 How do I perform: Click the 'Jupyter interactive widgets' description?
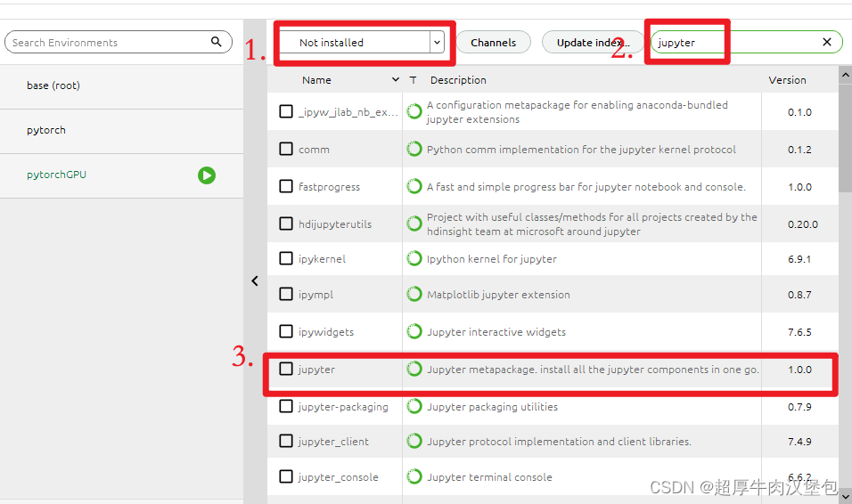coord(496,332)
